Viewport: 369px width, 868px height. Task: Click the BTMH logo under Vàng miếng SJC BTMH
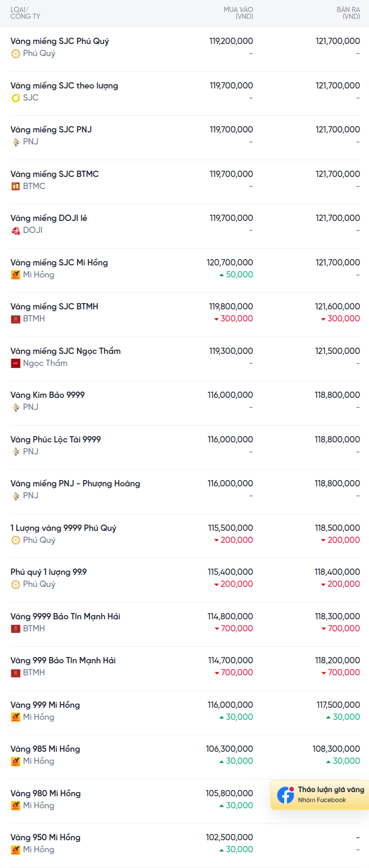click(x=16, y=319)
